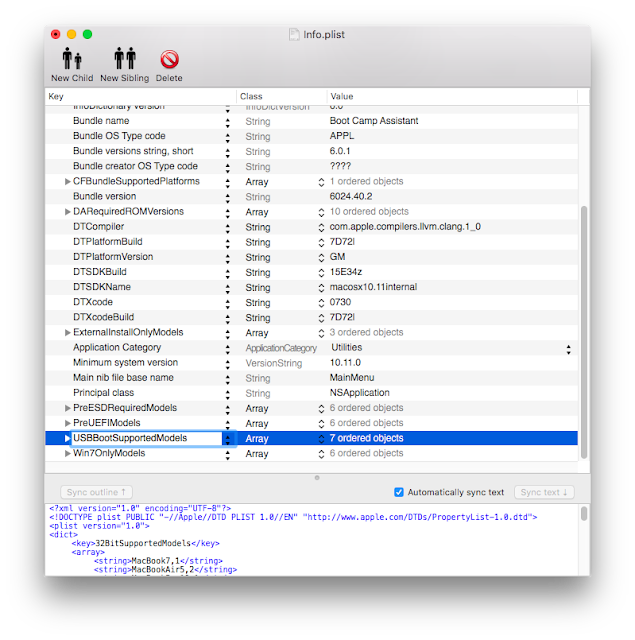Select the 6024.40.2 bundle version value
Screen dimensions: 635x640
click(351, 196)
